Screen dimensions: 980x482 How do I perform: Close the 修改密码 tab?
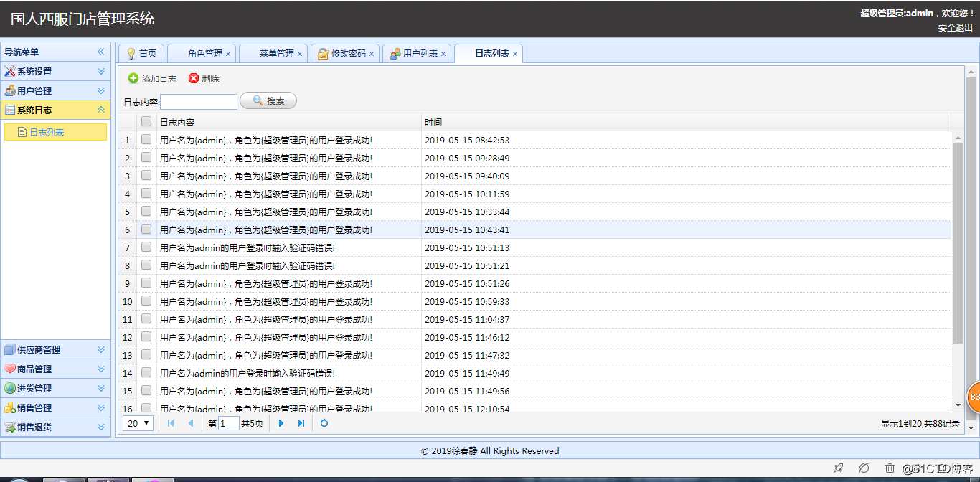click(372, 54)
